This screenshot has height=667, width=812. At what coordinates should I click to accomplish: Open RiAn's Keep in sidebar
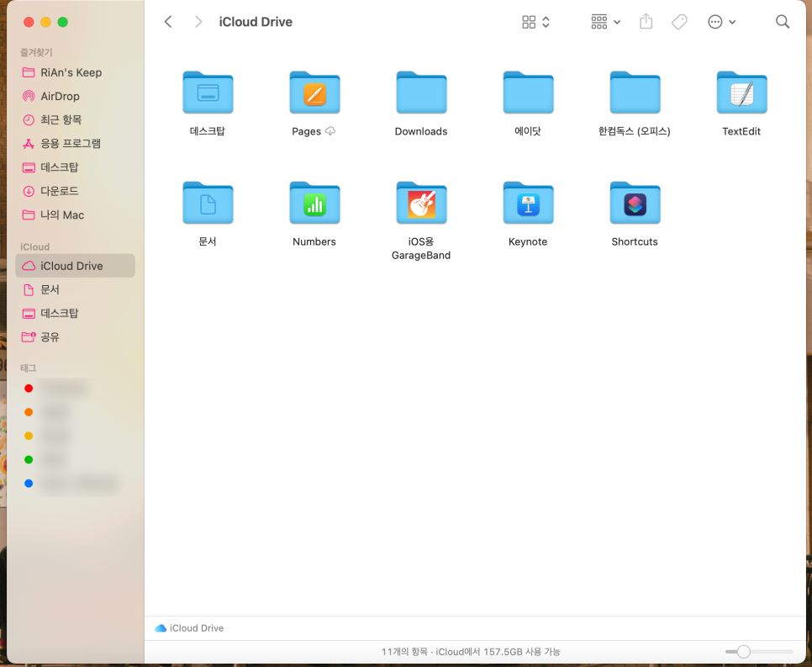[75, 72]
